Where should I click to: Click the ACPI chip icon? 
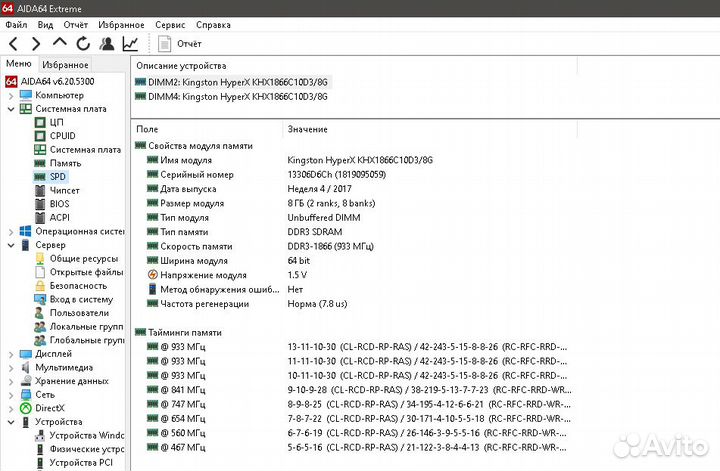(x=40, y=218)
